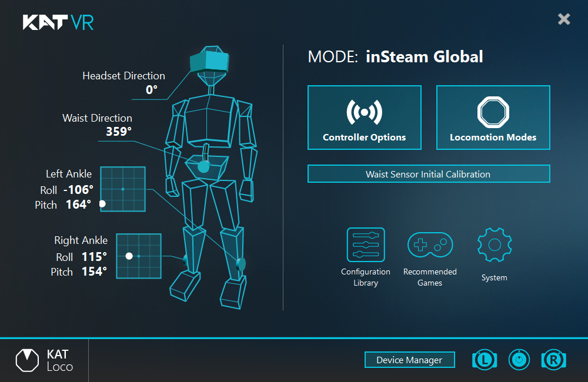Start Waist Sensor Initial Calibration
The width and height of the screenshot is (588, 382).
tap(429, 174)
